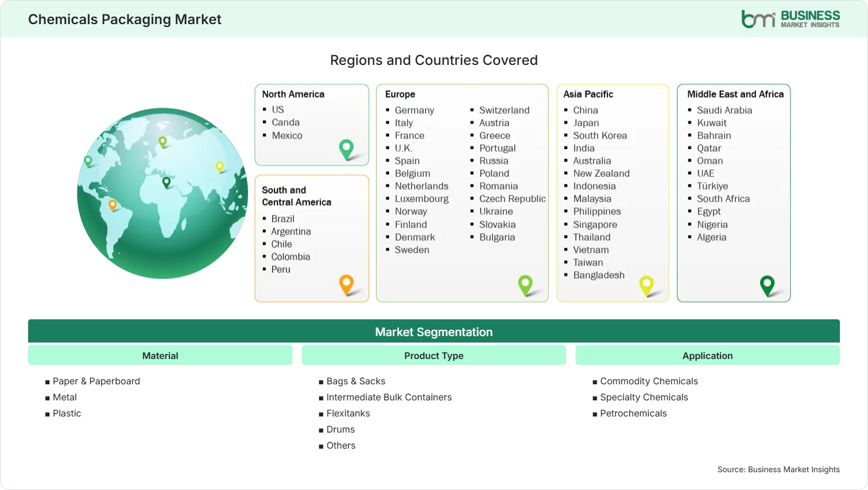Image resolution: width=868 pixels, height=490 pixels.
Task: Click Flexitanks under Product Type
Action: (348, 413)
